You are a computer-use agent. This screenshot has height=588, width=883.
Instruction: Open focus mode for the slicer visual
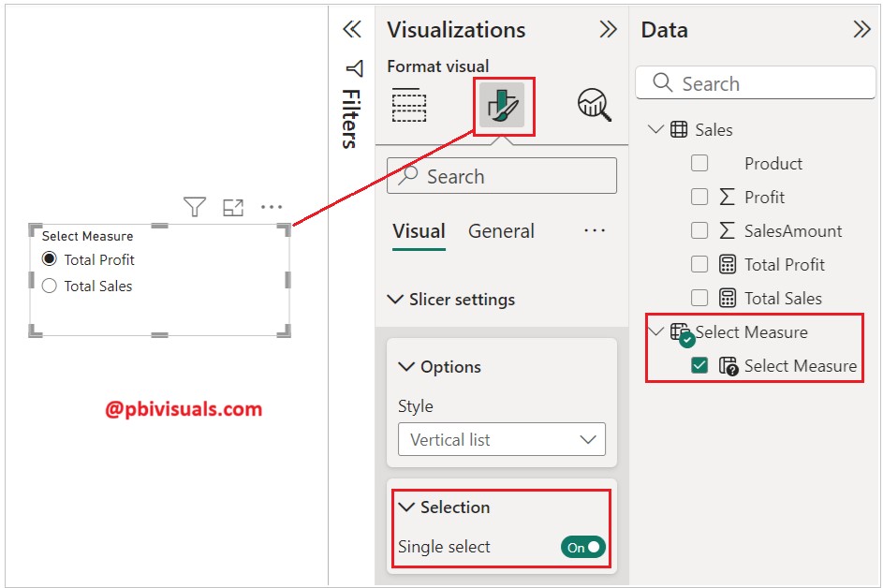[x=233, y=207]
